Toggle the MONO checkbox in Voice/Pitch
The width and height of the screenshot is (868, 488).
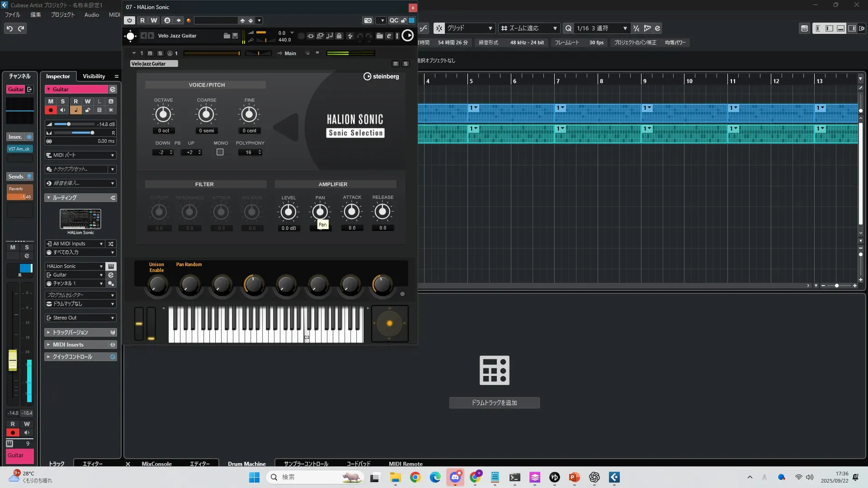pos(220,152)
